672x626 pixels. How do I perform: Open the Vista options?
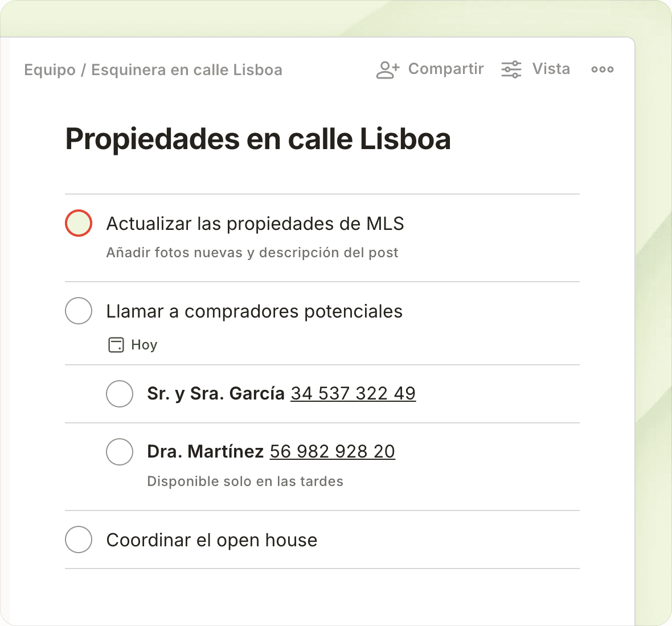[551, 69]
